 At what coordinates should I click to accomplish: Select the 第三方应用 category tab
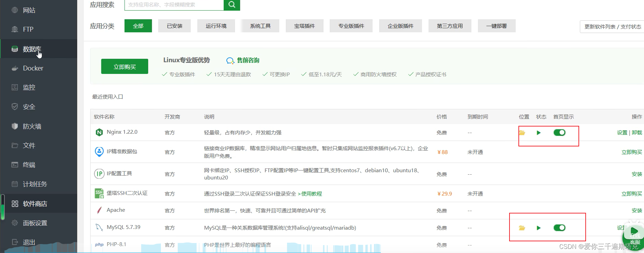[x=450, y=26]
